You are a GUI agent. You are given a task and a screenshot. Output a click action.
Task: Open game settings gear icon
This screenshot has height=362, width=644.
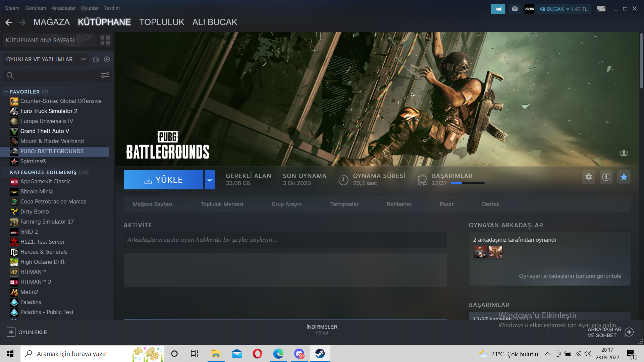(589, 177)
